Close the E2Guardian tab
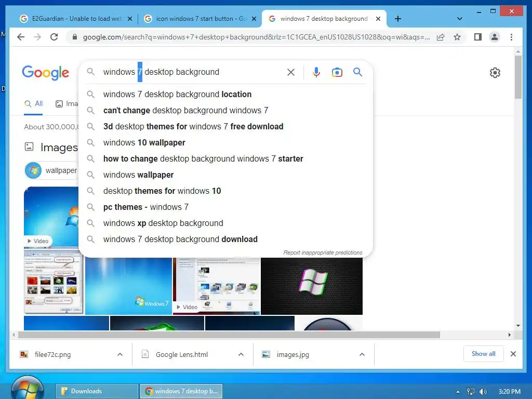The width and height of the screenshot is (532, 399). pyautogui.click(x=129, y=19)
